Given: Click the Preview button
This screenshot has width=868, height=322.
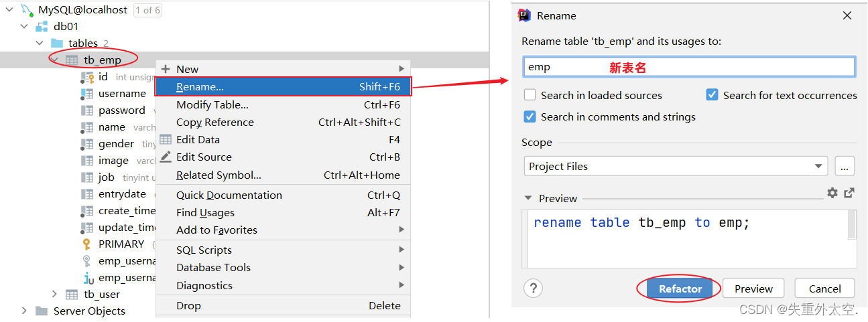Looking at the screenshot, I should pyautogui.click(x=753, y=289).
